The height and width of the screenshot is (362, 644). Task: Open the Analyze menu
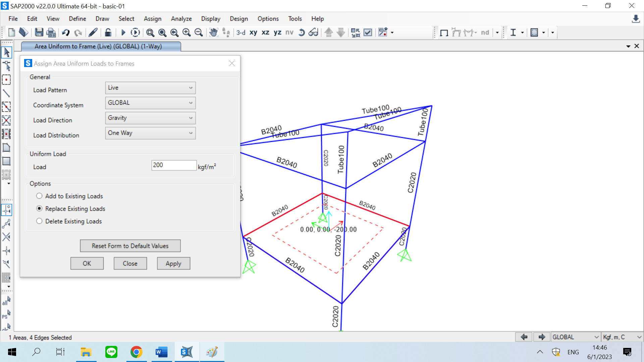pos(181,19)
